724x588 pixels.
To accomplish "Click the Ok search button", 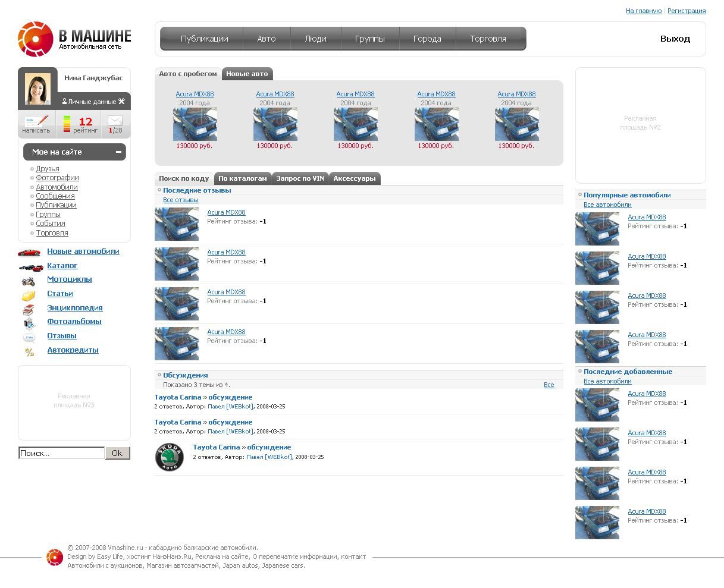I will [118, 453].
